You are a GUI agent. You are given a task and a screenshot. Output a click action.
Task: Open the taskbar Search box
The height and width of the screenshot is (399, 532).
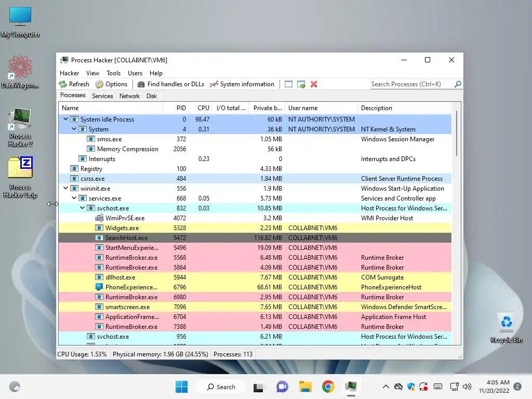point(221,387)
